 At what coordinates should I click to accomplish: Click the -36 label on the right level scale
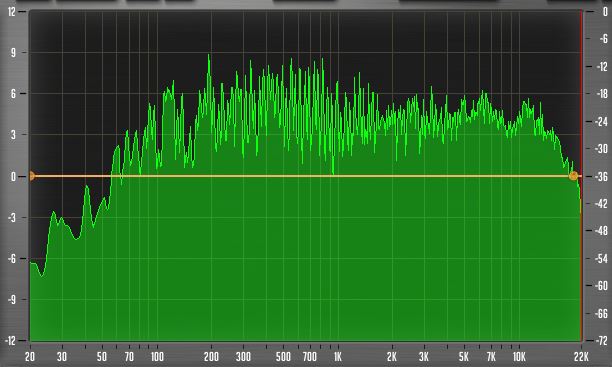click(601, 176)
